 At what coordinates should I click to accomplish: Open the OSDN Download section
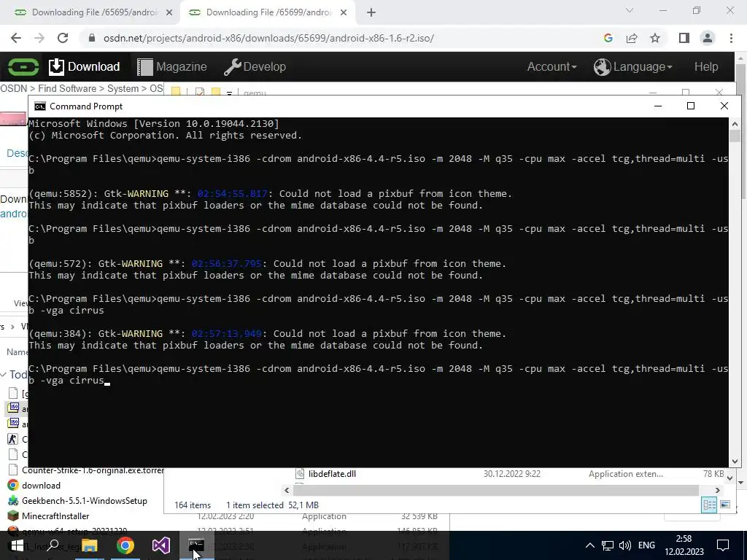(85, 66)
